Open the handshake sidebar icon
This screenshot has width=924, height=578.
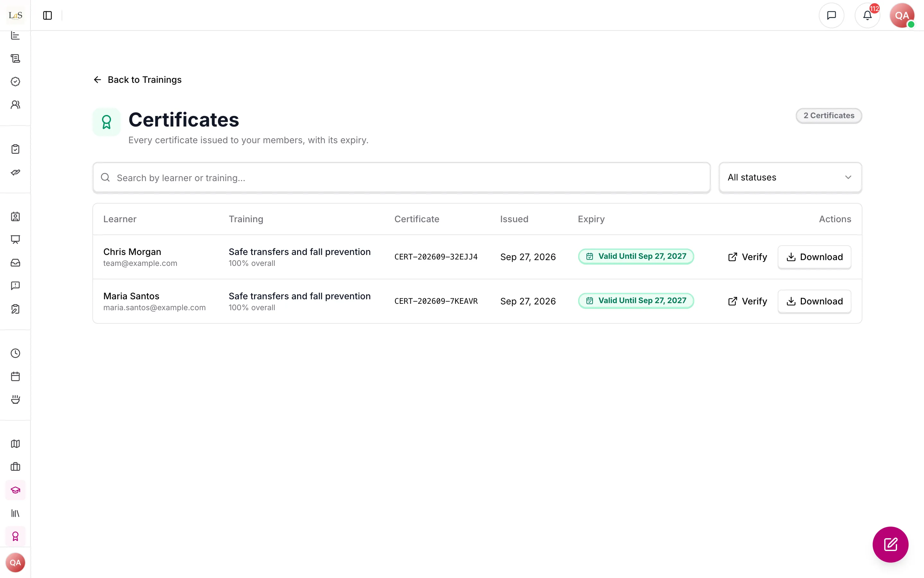pos(15,172)
